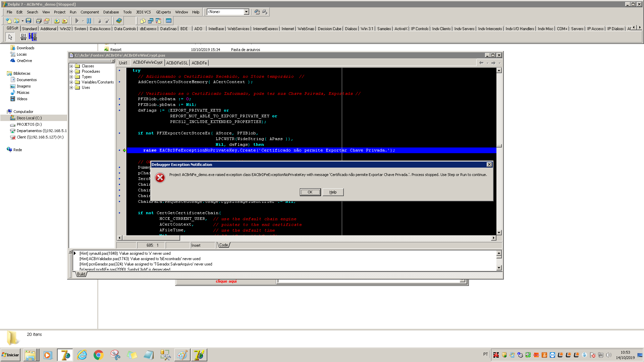Click the messages pane scroll down arrow

[x=499, y=268]
